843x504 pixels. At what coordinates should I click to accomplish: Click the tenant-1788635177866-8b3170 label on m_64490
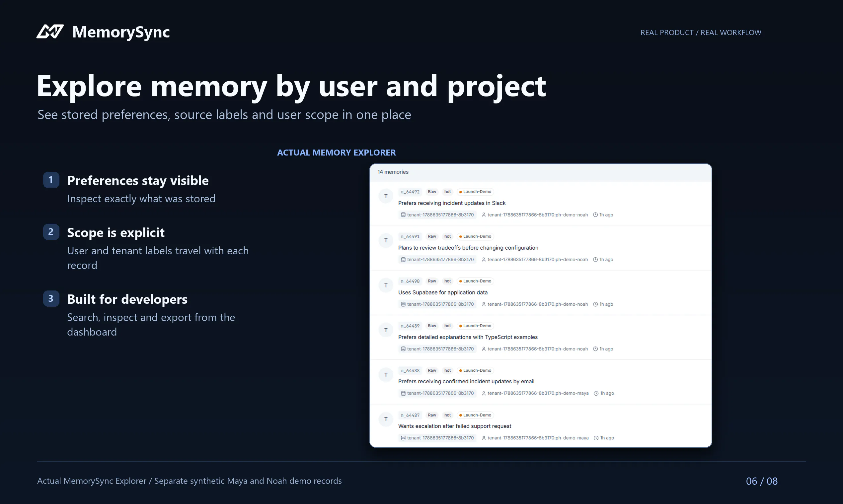tap(437, 304)
